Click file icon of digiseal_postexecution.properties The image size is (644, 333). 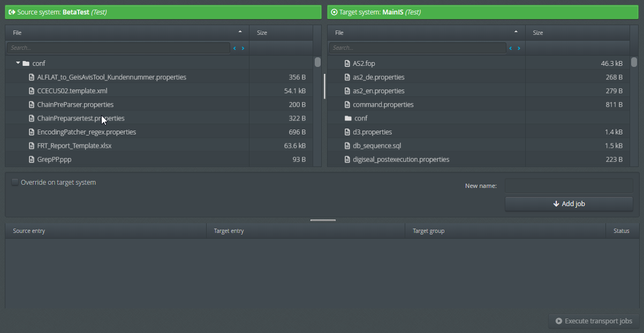click(x=347, y=160)
